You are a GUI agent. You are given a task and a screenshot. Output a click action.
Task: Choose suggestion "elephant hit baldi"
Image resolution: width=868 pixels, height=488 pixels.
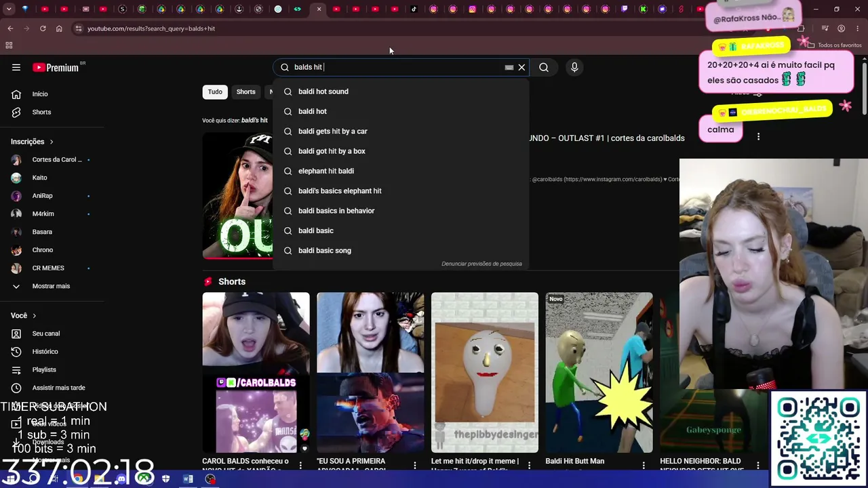click(401, 171)
